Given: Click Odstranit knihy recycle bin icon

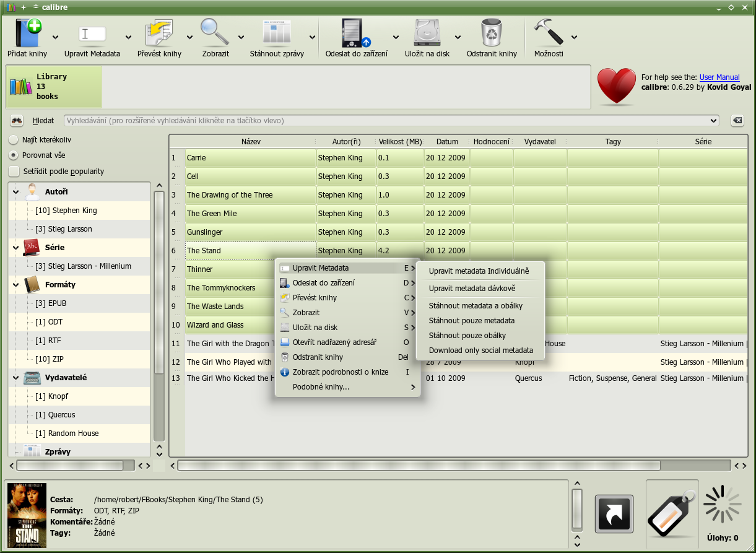Looking at the screenshot, I should (492, 32).
